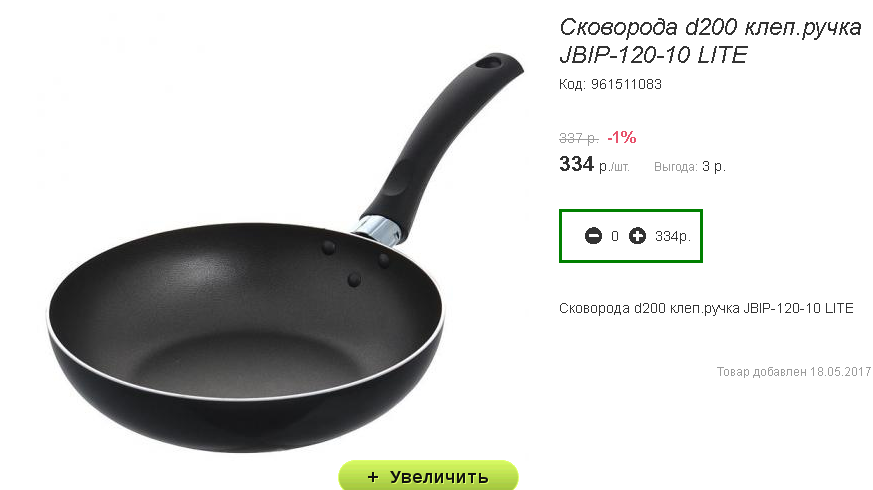Viewport: 873px width, 490px height.
Task: Click the metal rivets inside the pan
Action: pyautogui.click(x=355, y=262)
